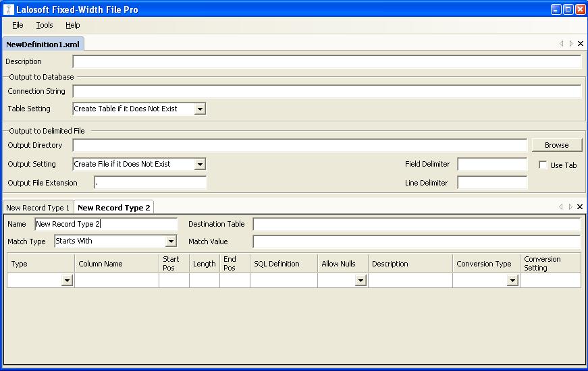
Task: Click the Type column header
Action: (41, 264)
